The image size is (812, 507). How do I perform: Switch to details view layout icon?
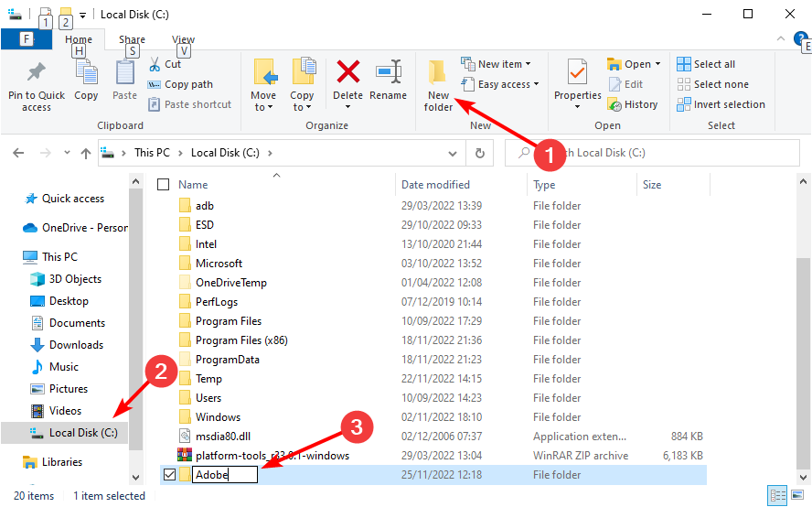[778, 495]
